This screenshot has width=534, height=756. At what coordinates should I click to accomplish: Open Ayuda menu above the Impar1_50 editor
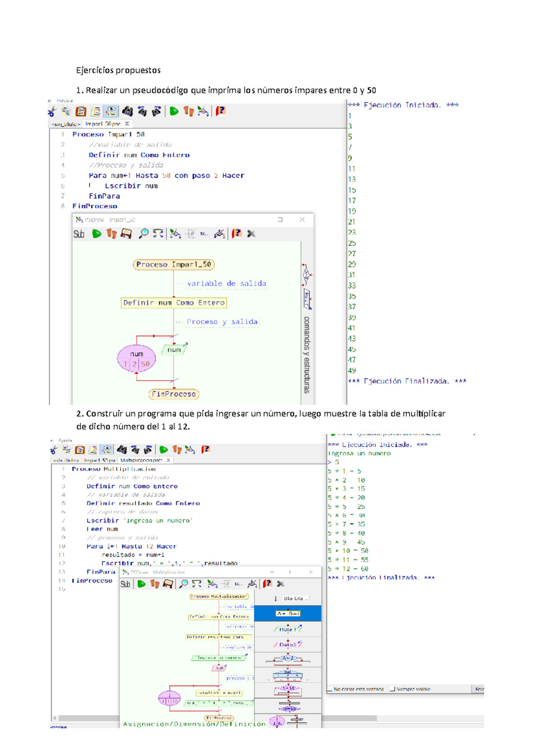click(65, 101)
